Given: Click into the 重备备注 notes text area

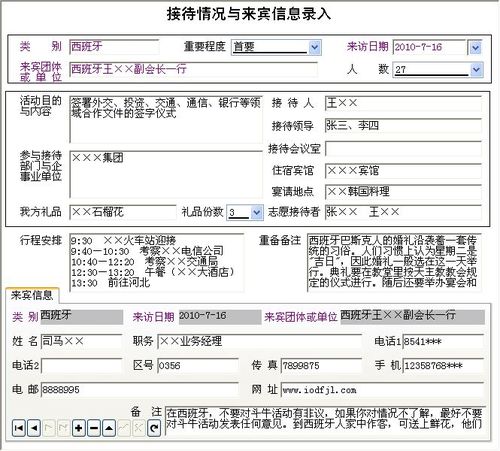Looking at the screenshot, I should point(394,262).
